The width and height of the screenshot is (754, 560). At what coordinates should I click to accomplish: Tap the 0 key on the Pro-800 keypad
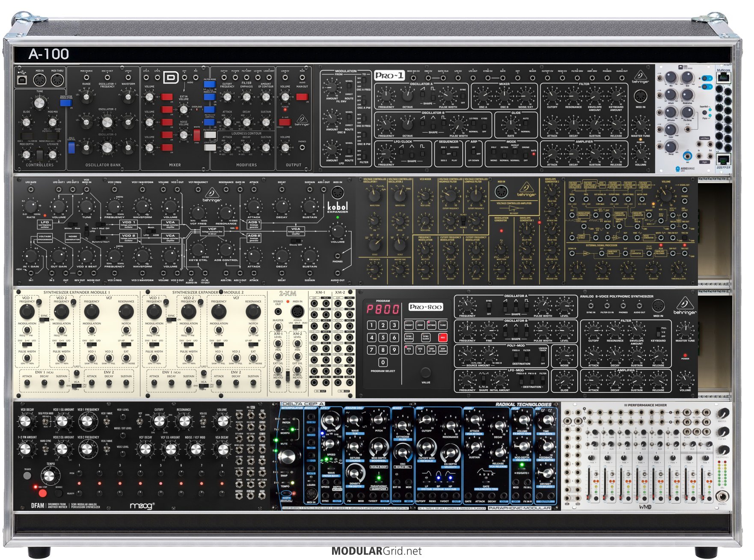(x=383, y=362)
